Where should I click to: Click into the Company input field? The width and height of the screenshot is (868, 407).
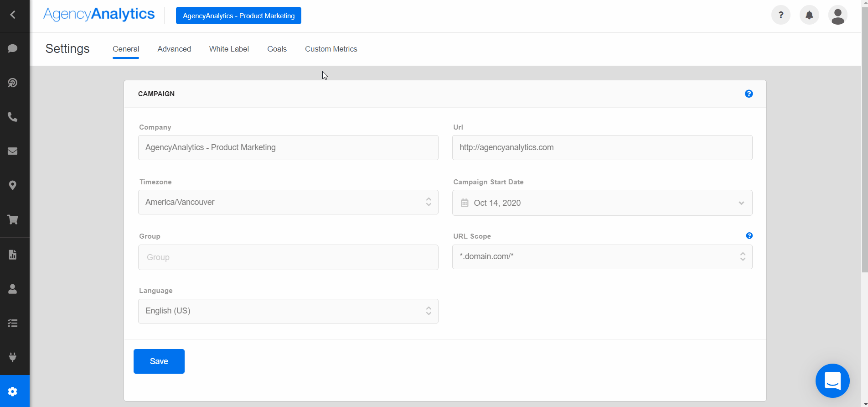tap(288, 147)
